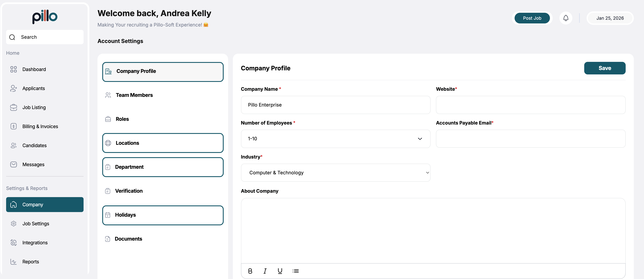The width and height of the screenshot is (644, 279).
Task: Open the Documents settings tab
Action: (x=163, y=239)
